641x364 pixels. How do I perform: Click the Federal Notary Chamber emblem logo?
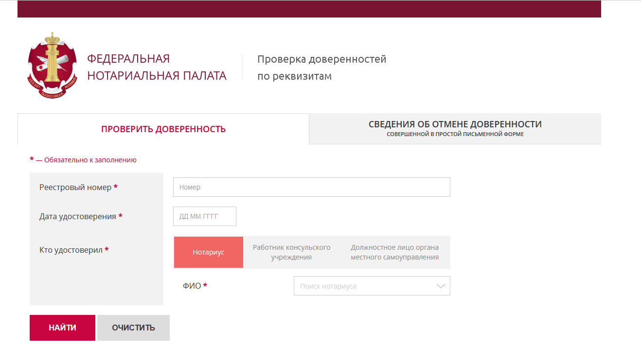(x=52, y=66)
